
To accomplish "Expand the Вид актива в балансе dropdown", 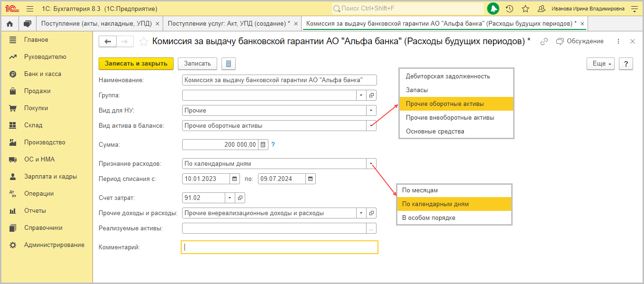I will (x=371, y=126).
